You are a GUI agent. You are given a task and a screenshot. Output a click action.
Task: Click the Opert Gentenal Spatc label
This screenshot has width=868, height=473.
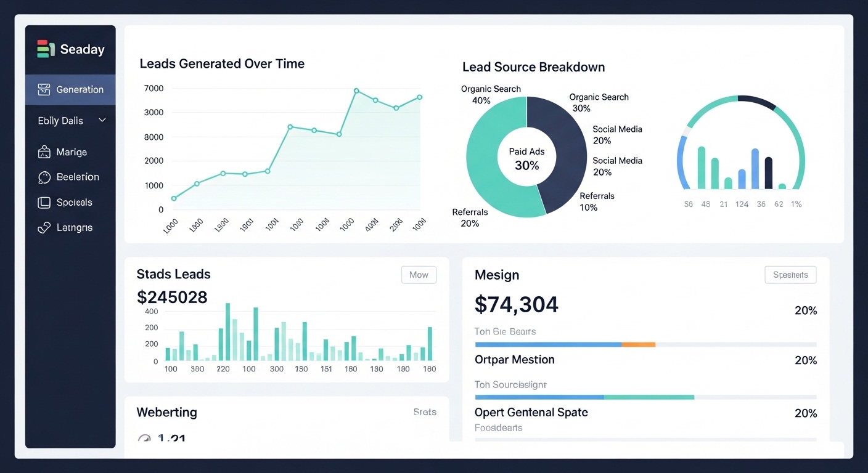[531, 413]
